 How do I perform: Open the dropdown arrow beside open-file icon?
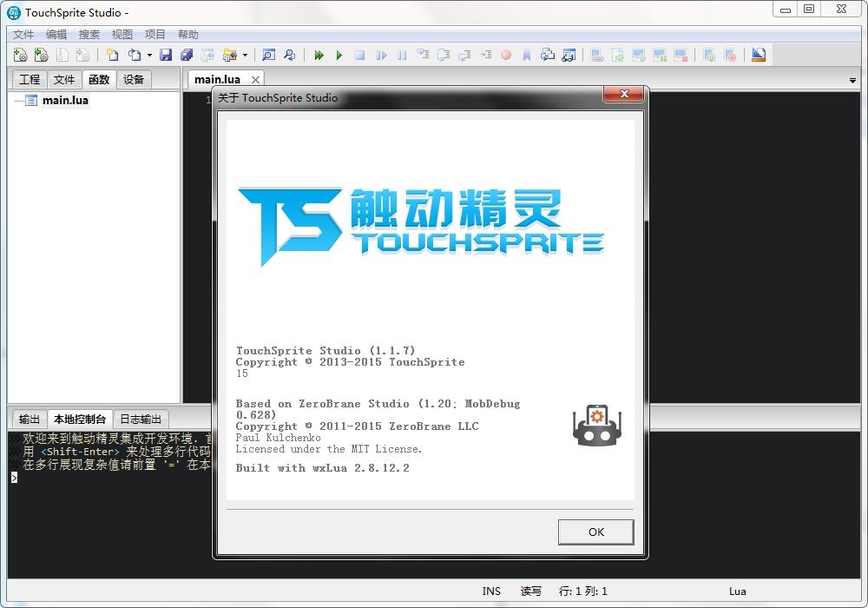click(149, 56)
